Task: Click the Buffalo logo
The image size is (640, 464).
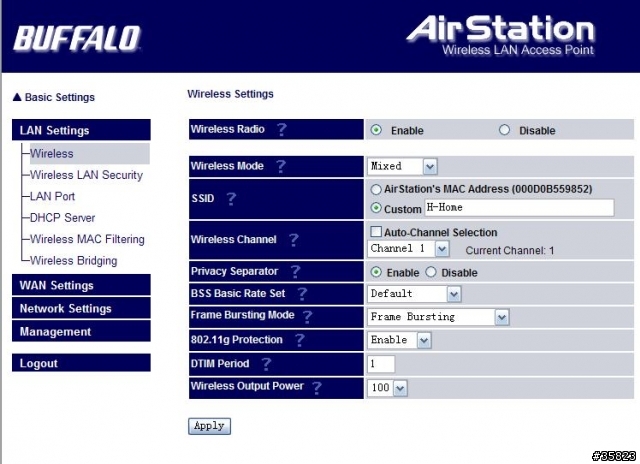Action: [x=77, y=38]
